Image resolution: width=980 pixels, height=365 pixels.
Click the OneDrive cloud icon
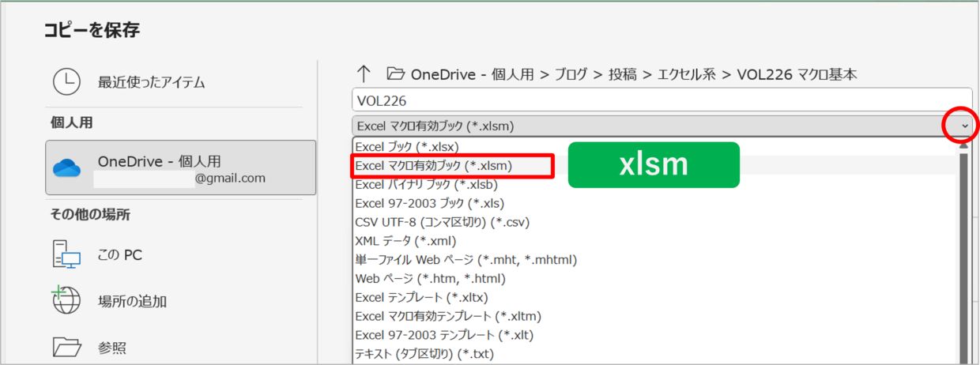click(67, 167)
